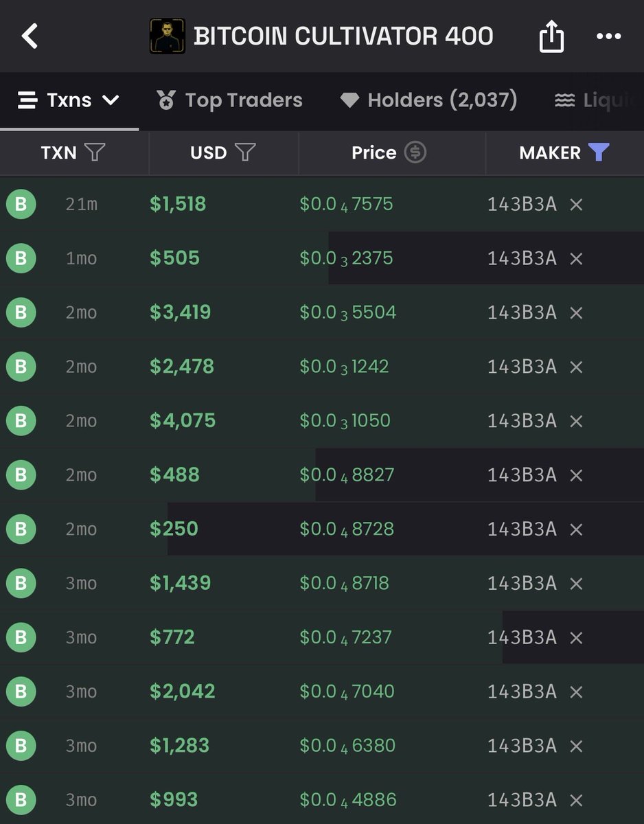Select the $3,419 USD amount
The height and width of the screenshot is (824, 644).
coord(181,313)
